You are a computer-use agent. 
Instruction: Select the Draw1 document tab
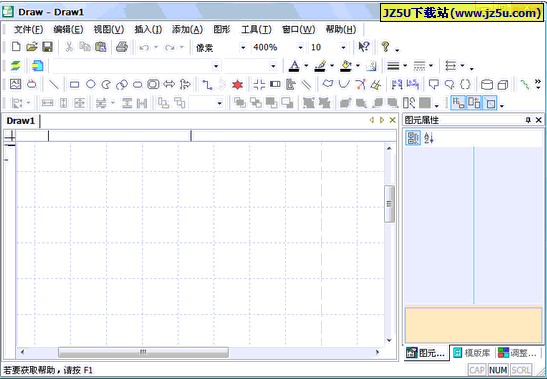click(21, 121)
